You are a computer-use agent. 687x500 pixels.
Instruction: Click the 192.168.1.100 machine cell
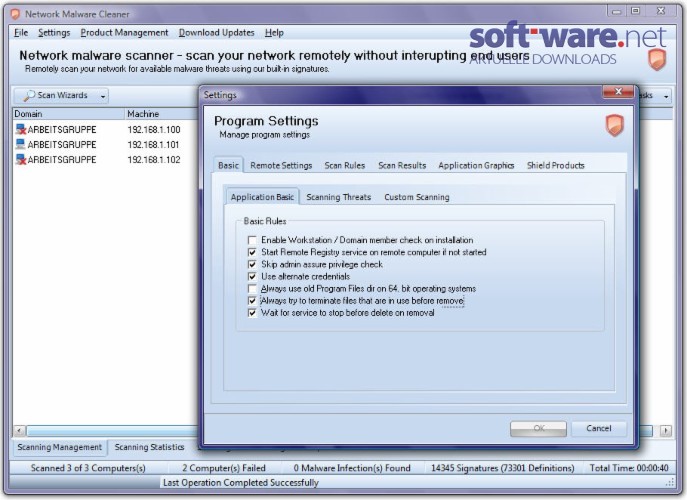[x=154, y=130]
